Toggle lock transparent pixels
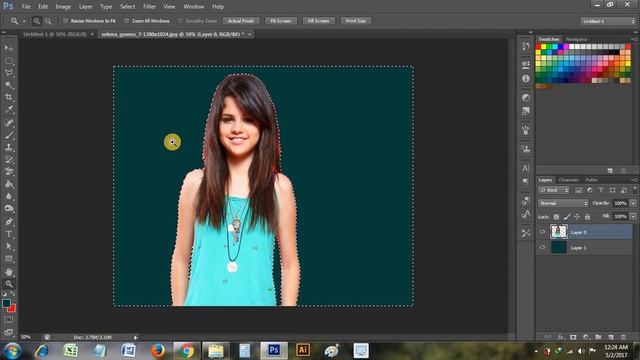Viewport: 640px width, 360px height. [556, 217]
